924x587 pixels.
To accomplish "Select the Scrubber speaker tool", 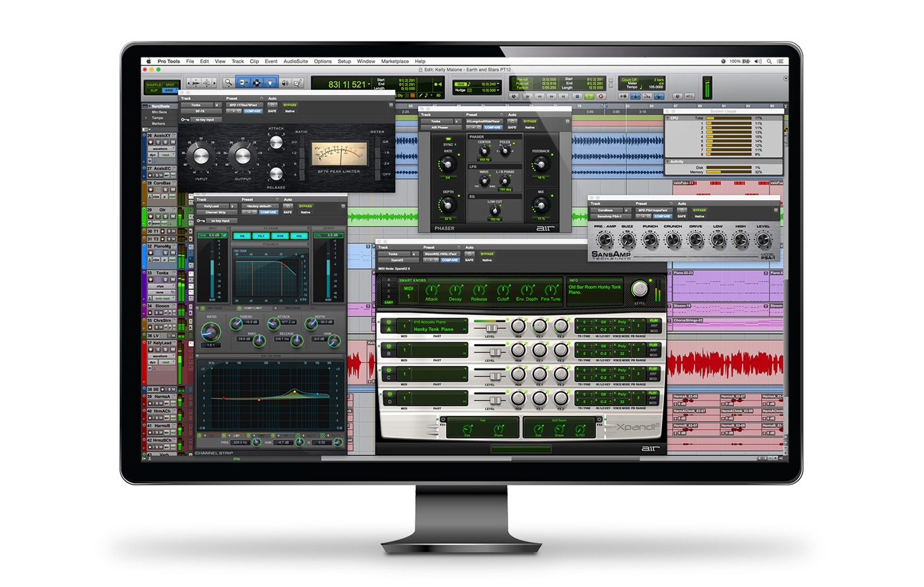I will coord(285,83).
